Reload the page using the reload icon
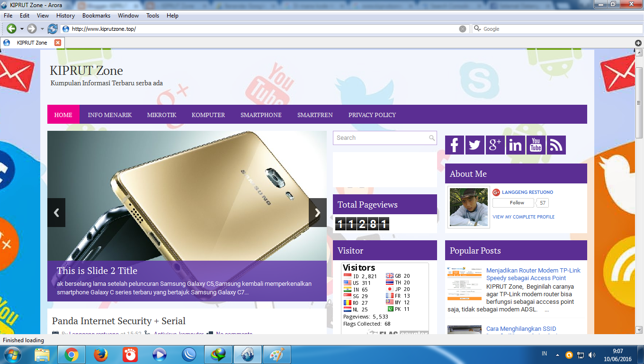This screenshot has width=644, height=364. [x=52, y=28]
